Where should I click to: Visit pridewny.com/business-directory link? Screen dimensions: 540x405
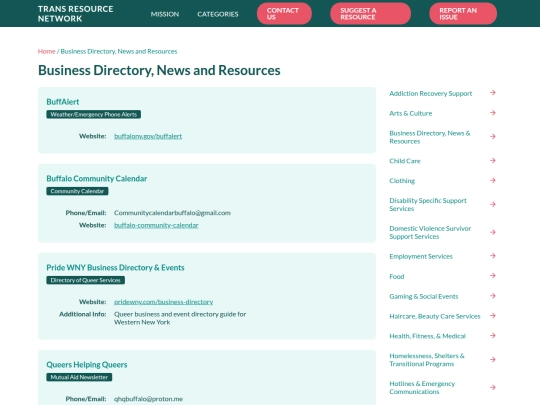[x=164, y=302]
